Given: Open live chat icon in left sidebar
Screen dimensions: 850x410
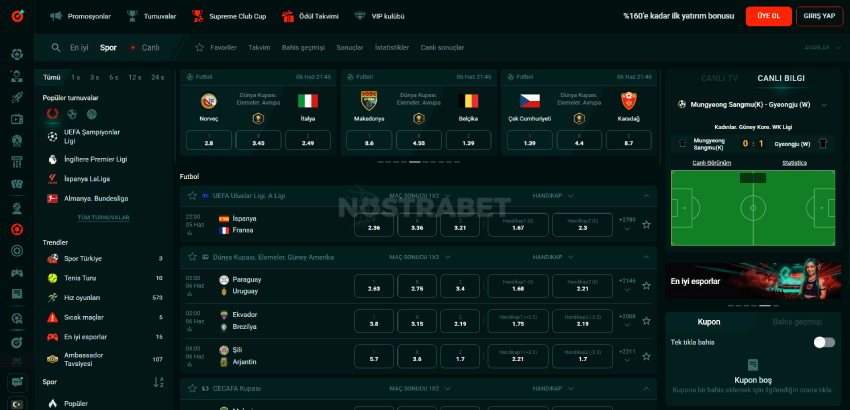Looking at the screenshot, I should (17, 382).
